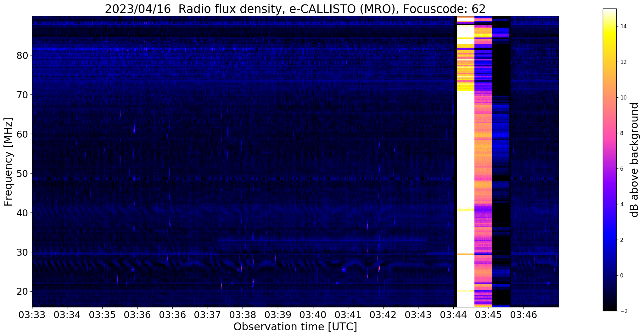Viewport: 644px width, 336px height.
Task: Click the 20 tick on frequency axis
Action: pyautogui.click(x=22, y=292)
